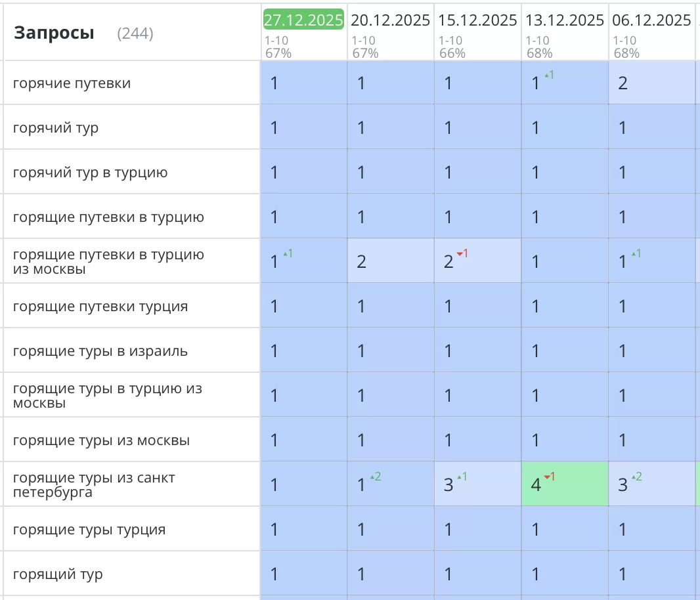This screenshot has height=600, width=700.
Task: Select the 20.12.2025 column header
Action: [390, 20]
